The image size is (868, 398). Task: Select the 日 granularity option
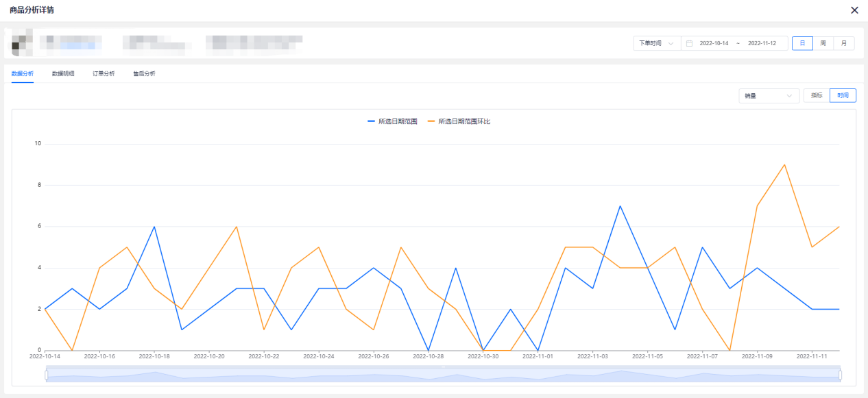[x=802, y=43]
